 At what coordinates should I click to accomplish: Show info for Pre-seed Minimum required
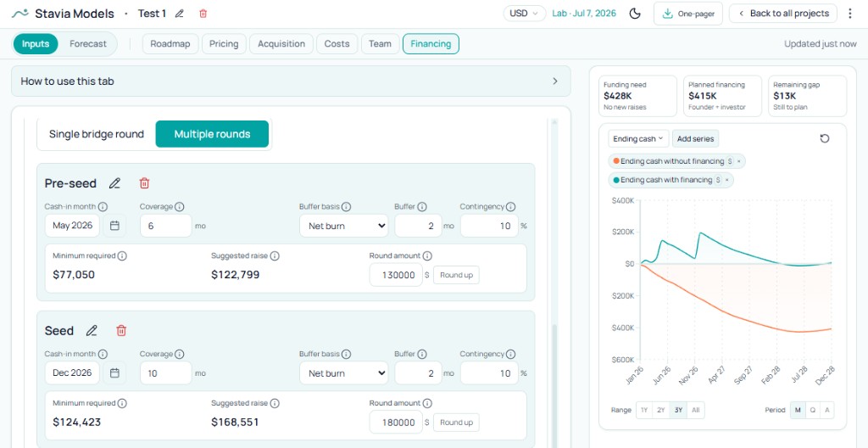pyautogui.click(x=122, y=256)
